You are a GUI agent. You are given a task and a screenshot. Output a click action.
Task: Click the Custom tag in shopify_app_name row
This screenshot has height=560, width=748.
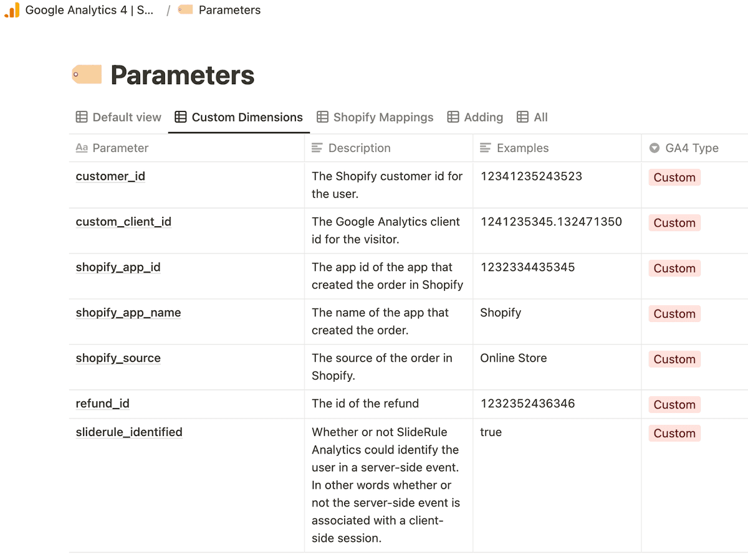click(x=674, y=314)
